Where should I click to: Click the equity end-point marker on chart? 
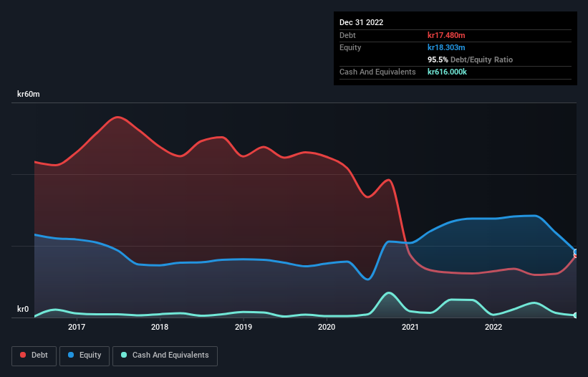point(576,252)
